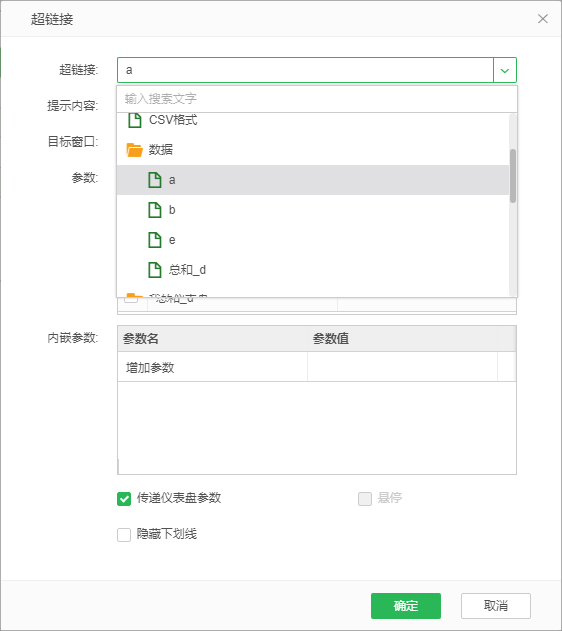
Task: Click the 增加参数 row
Action: pos(212,367)
